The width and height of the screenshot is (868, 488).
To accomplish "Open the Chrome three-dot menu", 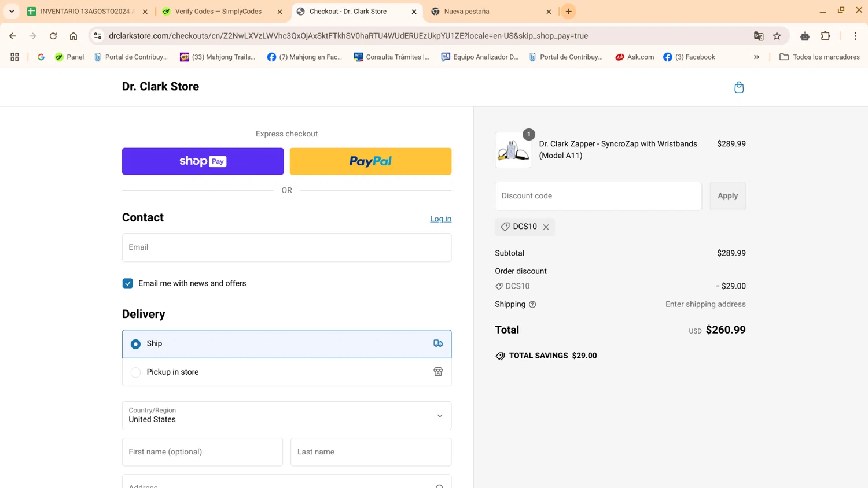I will tap(855, 36).
